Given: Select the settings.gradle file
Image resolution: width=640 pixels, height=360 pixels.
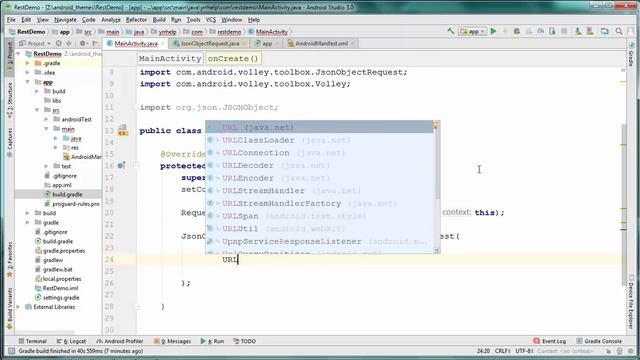Looking at the screenshot, I should [57, 298].
